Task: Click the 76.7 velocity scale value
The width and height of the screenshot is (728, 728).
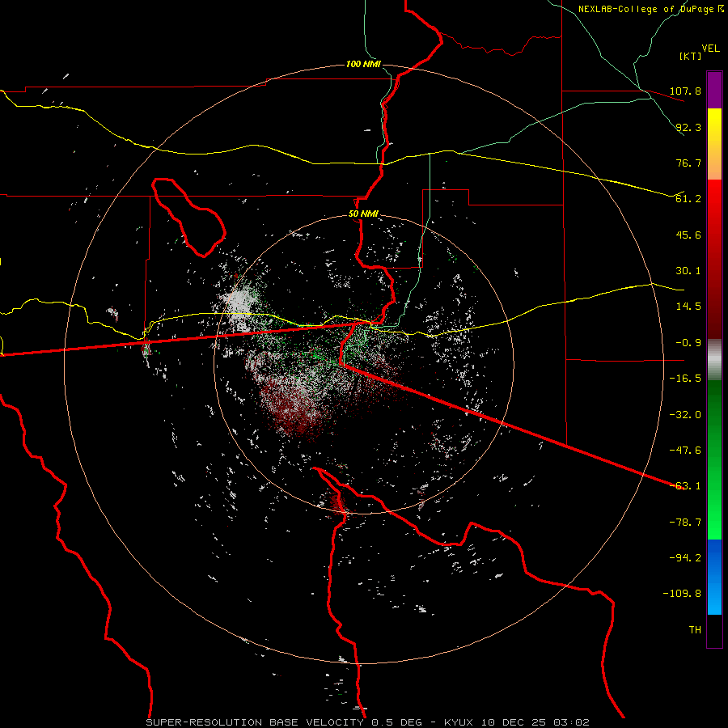Action: [x=688, y=163]
